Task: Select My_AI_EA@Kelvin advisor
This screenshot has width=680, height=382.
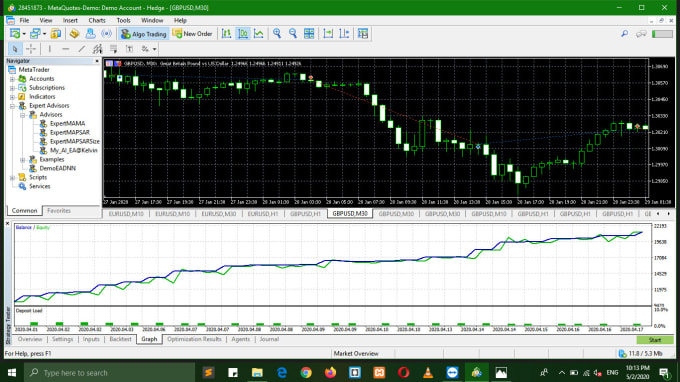Action: coord(73,150)
